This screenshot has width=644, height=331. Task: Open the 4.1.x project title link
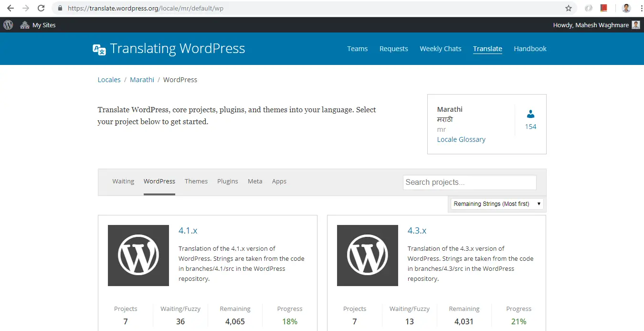click(x=188, y=230)
